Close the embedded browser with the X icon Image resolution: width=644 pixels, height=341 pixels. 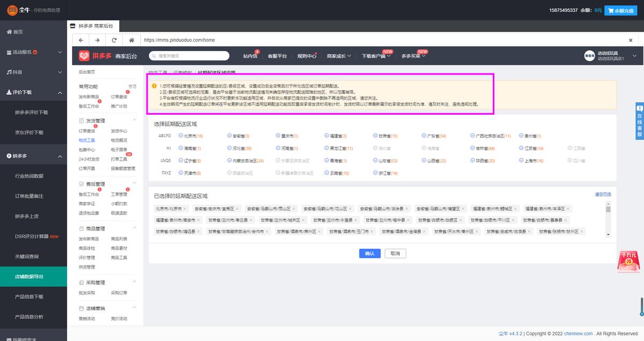tap(631, 40)
